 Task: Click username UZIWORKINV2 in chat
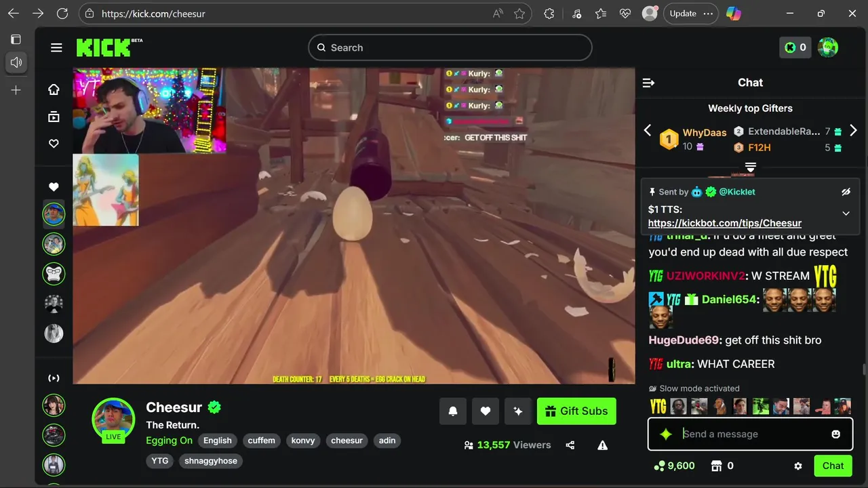click(x=705, y=276)
